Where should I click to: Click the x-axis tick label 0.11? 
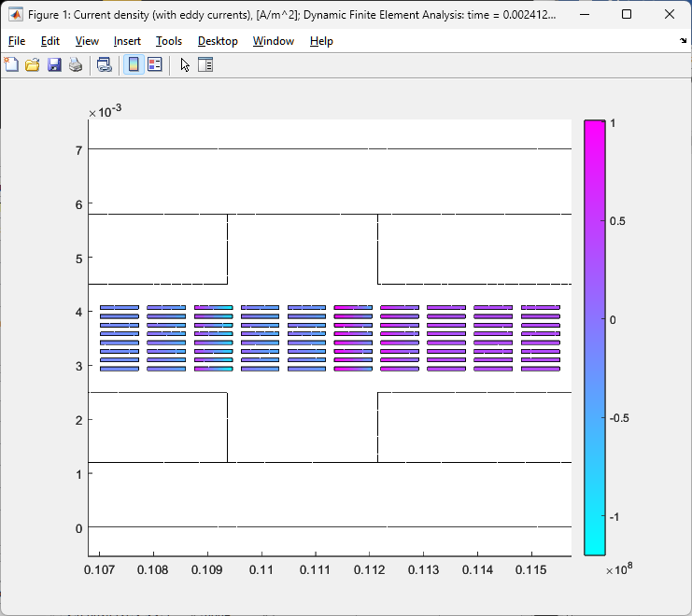(261, 569)
